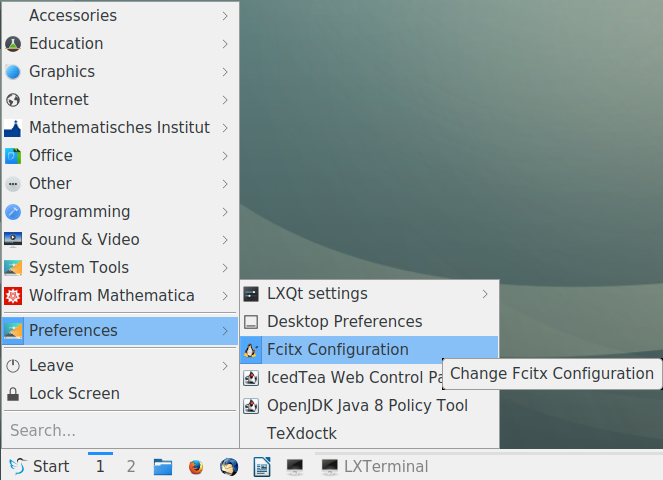Click the System Tools icon
The image size is (663, 480).
13,268
